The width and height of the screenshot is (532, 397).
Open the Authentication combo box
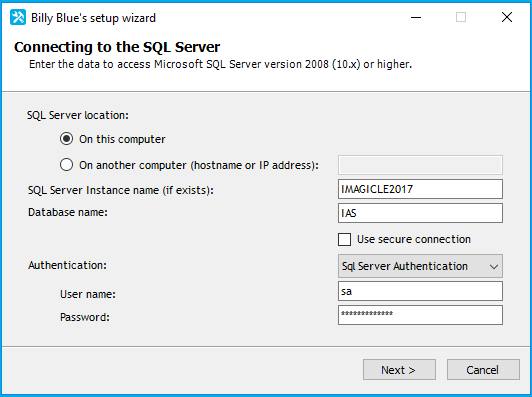click(x=420, y=266)
